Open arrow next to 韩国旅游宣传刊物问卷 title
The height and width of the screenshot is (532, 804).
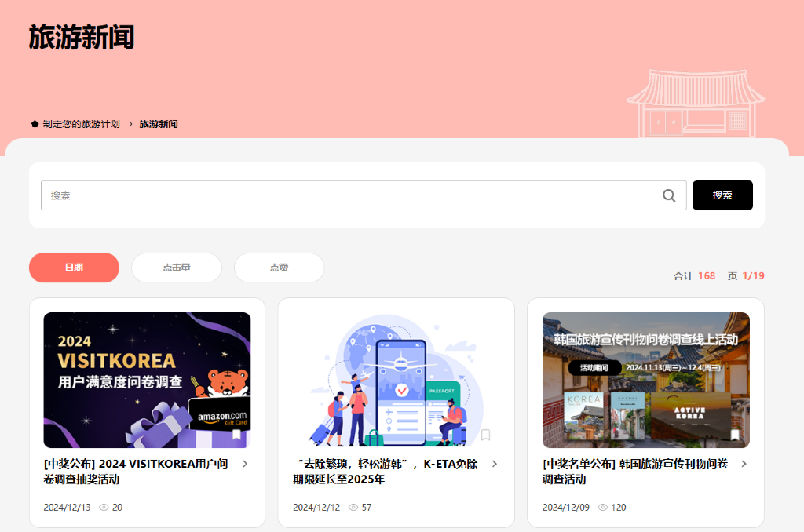click(x=744, y=464)
